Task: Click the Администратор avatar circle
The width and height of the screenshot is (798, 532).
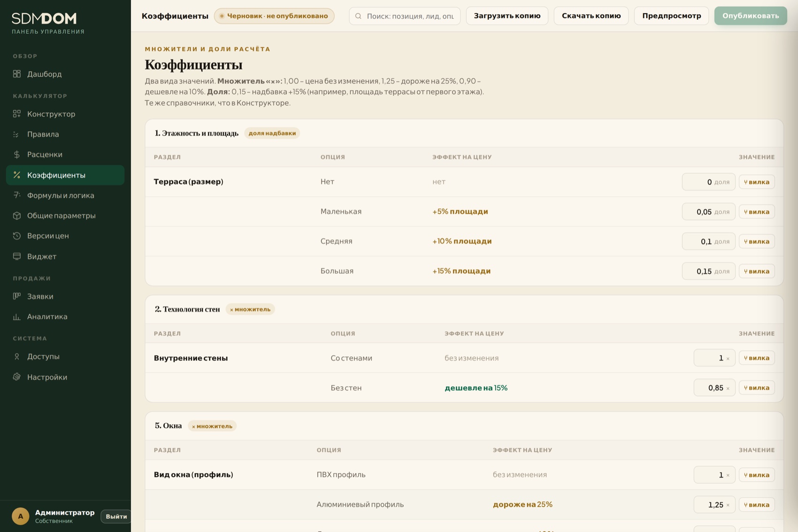Action: (21, 516)
